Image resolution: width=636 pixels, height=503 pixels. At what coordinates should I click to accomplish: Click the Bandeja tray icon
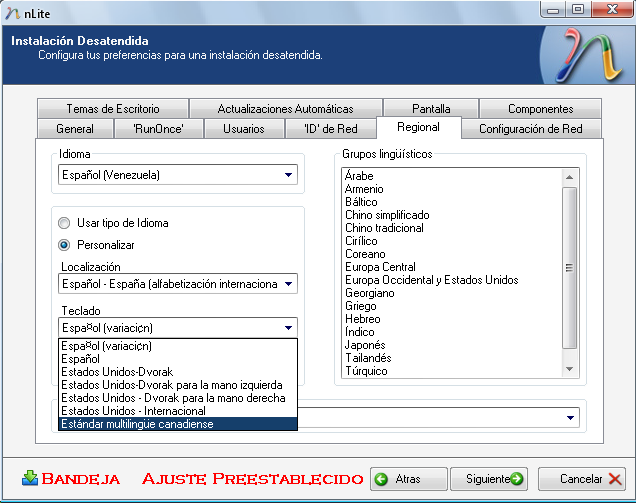pos(30,478)
